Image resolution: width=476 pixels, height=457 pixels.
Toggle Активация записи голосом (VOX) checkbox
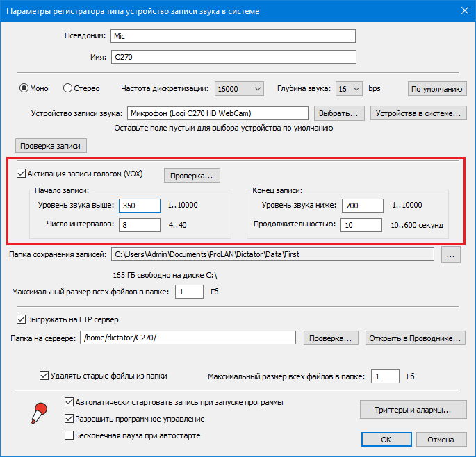click(22, 174)
